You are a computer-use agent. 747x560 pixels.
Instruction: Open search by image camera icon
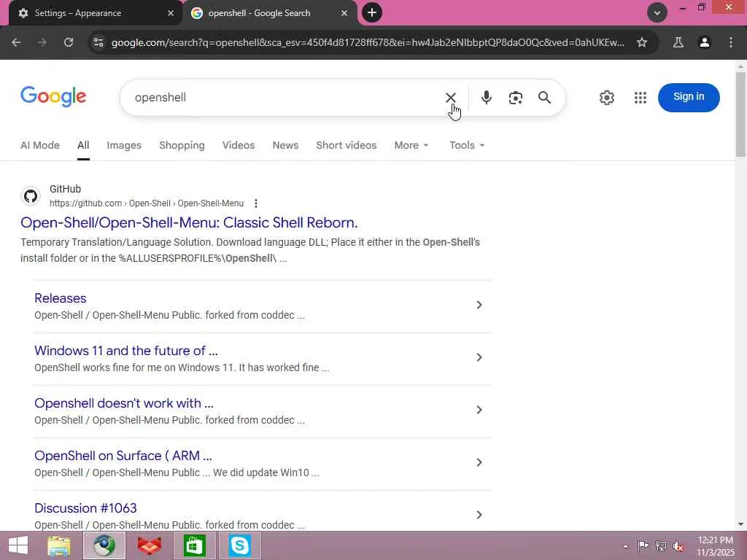click(x=515, y=98)
